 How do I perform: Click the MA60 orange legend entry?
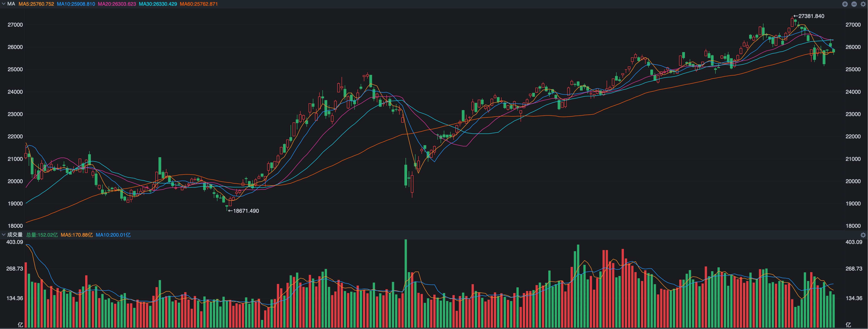pyautogui.click(x=199, y=4)
